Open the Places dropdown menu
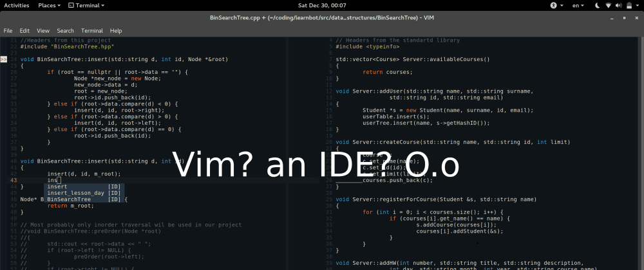This screenshot has width=644, height=270. click(50, 5)
